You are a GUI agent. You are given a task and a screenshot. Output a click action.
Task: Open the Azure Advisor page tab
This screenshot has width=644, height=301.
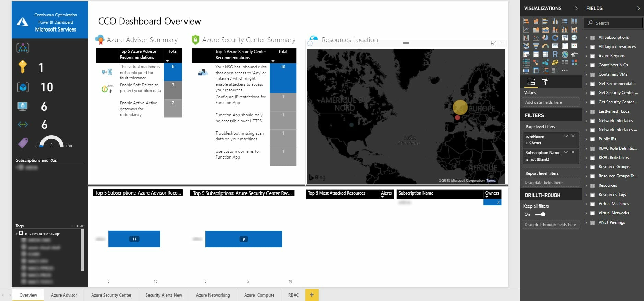tap(64, 295)
